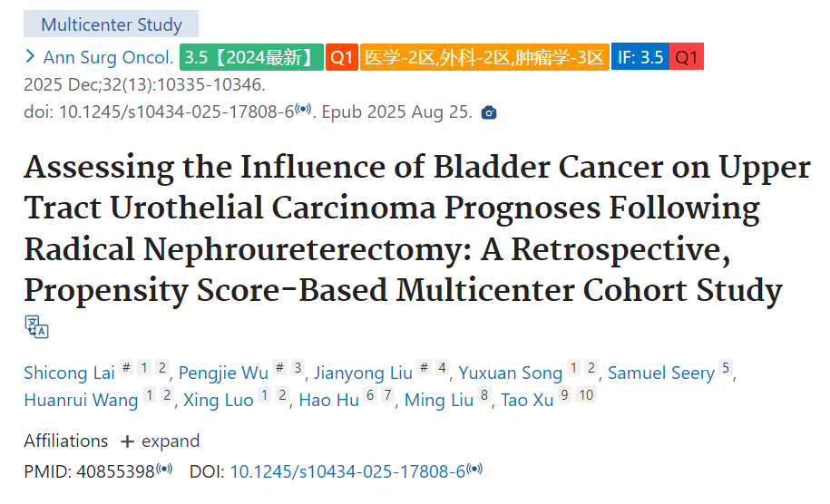Screen dimensions: 830x504
Task: Expand the journal chevron before Ann Surg Oncol
Action: [x=30, y=56]
